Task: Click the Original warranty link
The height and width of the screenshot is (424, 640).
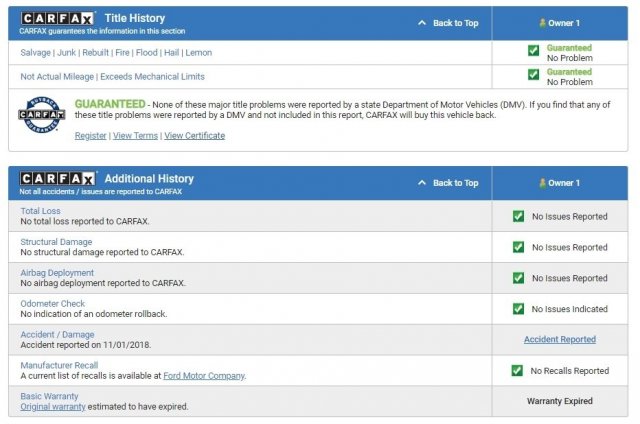Action: (54, 407)
